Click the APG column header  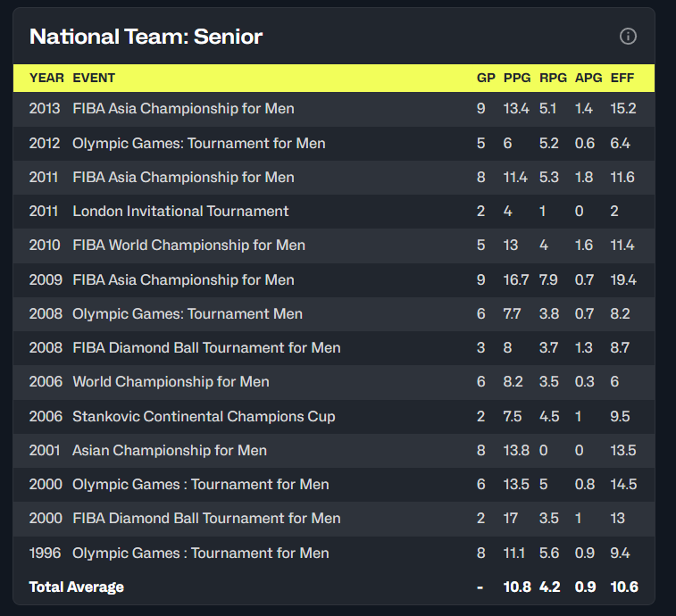[x=588, y=78]
